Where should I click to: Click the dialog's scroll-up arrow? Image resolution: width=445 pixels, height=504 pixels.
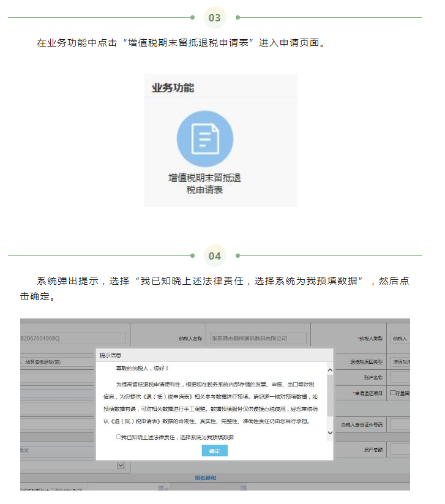click(330, 370)
